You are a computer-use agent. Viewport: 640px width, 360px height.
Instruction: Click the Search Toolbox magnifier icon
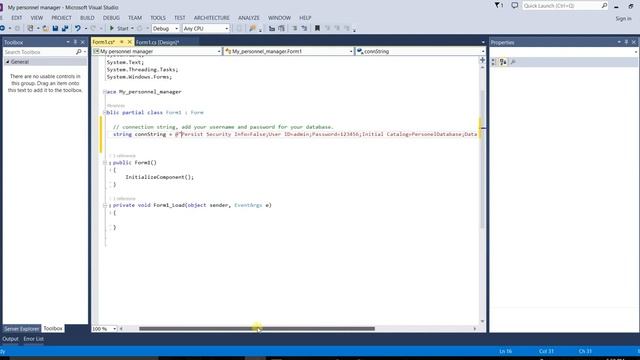(78, 52)
